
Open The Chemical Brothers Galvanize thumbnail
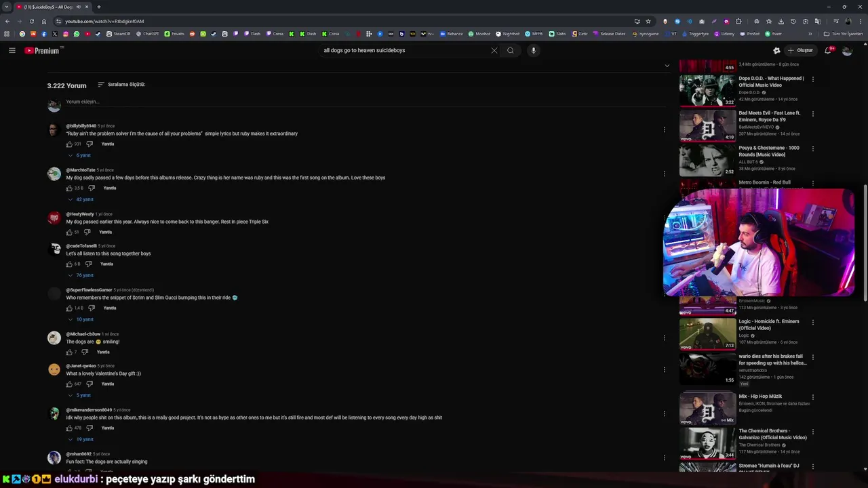[707, 443]
